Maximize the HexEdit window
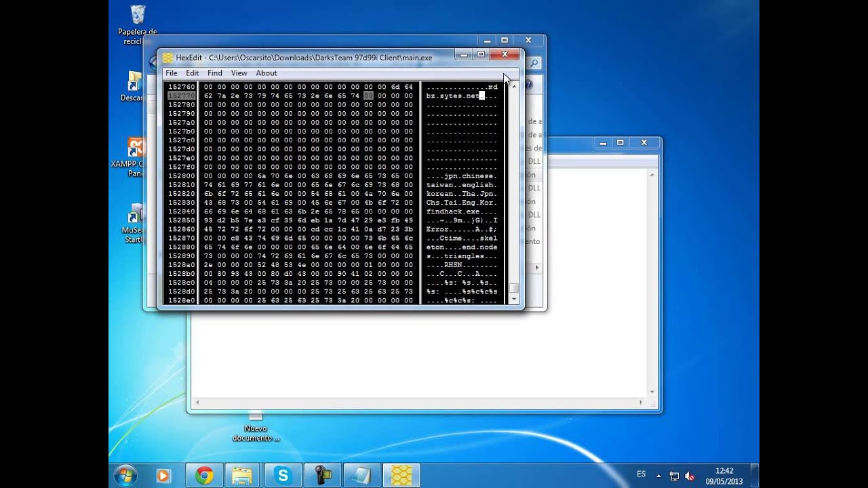 click(481, 54)
